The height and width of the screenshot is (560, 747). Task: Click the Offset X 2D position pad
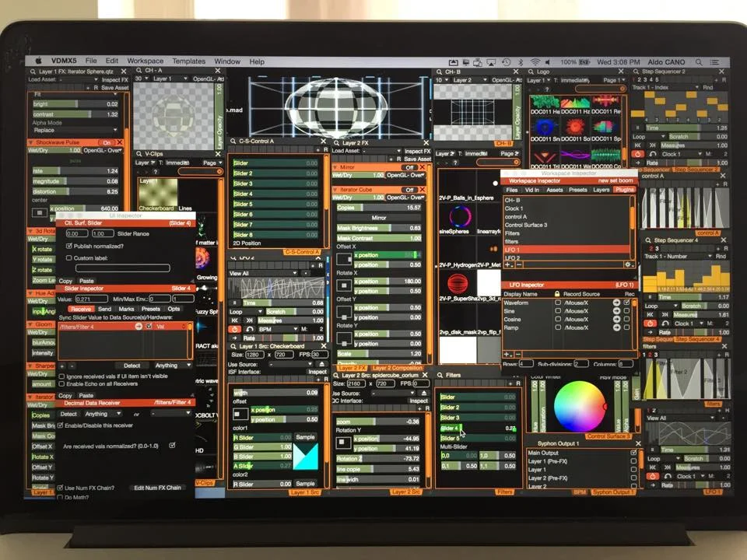(343, 260)
